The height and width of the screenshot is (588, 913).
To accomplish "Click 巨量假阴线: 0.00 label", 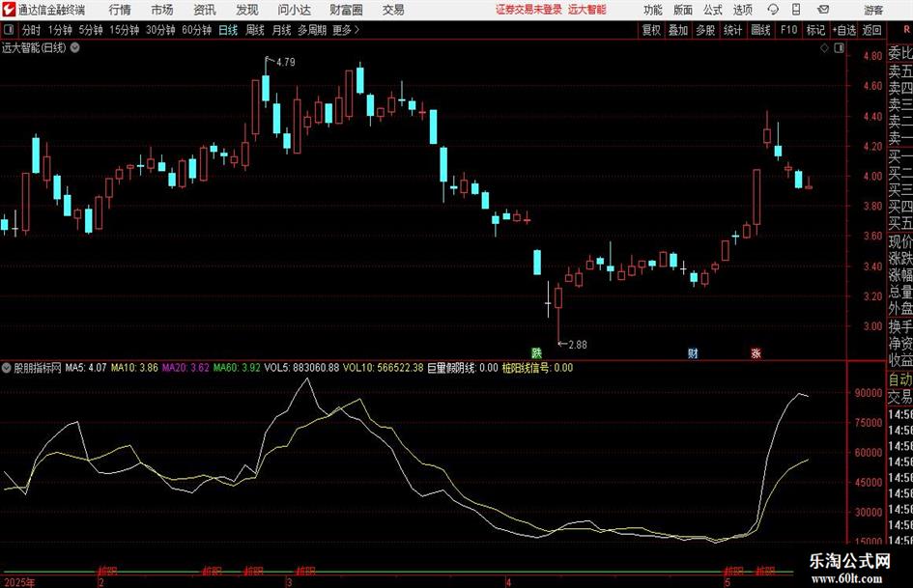I will pos(463,368).
